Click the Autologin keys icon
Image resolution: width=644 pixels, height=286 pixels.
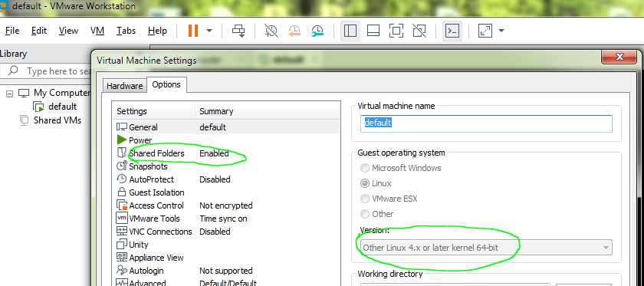coord(122,271)
